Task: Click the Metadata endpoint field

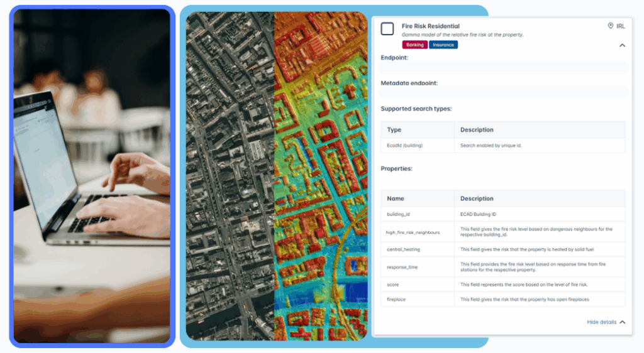Action: [504, 93]
